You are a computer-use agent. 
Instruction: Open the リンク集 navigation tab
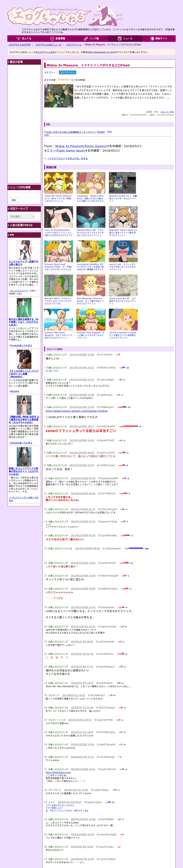pos(91,38)
